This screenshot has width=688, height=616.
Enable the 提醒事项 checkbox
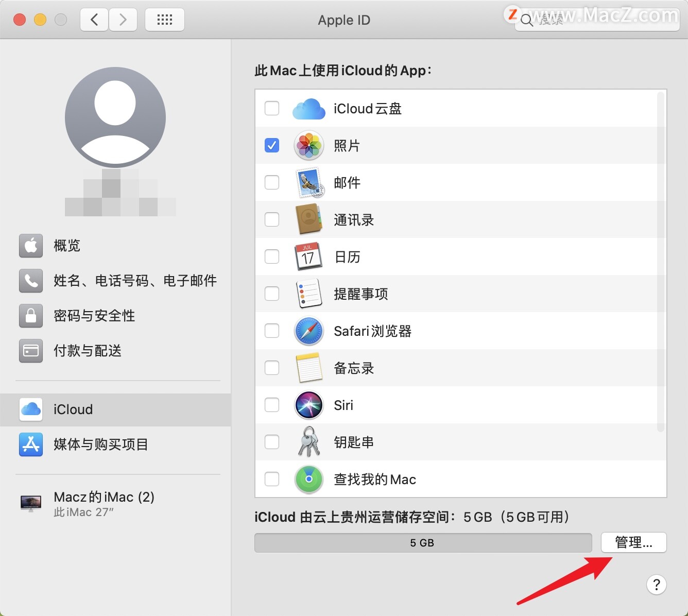point(272,294)
